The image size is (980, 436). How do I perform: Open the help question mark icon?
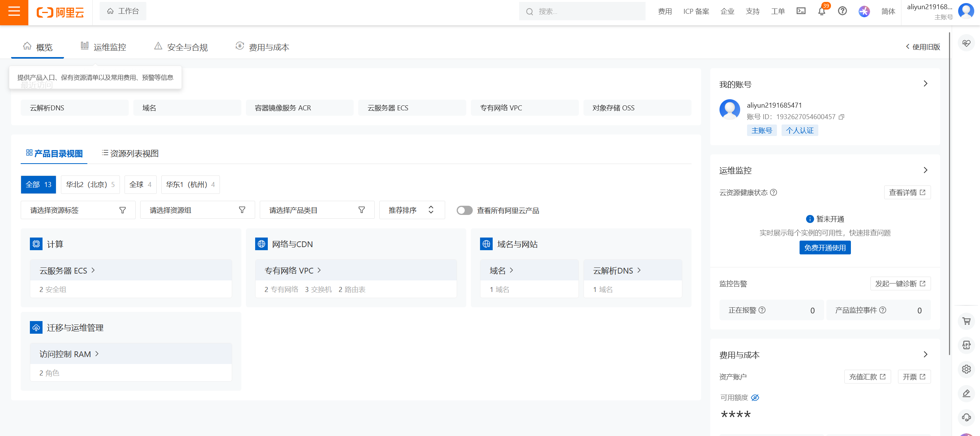coord(842,11)
